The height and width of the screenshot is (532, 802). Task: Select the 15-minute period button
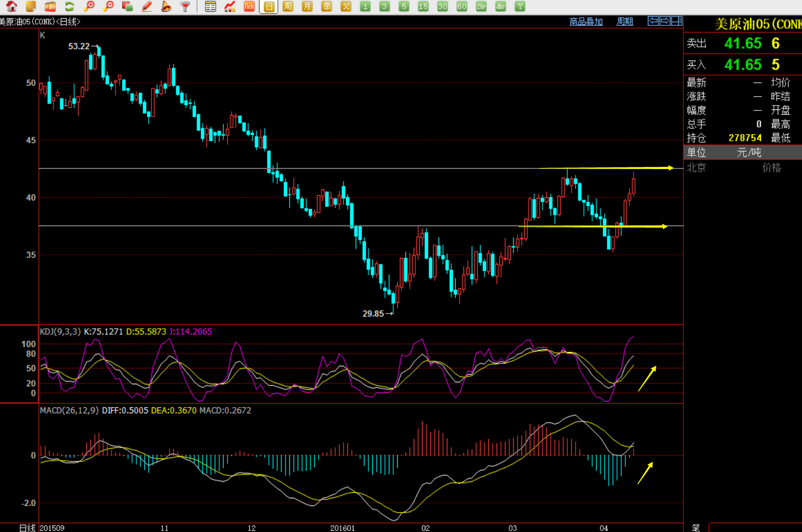coord(423,7)
